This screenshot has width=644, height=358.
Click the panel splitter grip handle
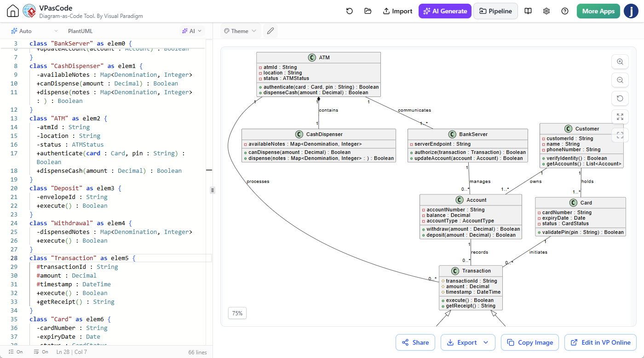213,190
